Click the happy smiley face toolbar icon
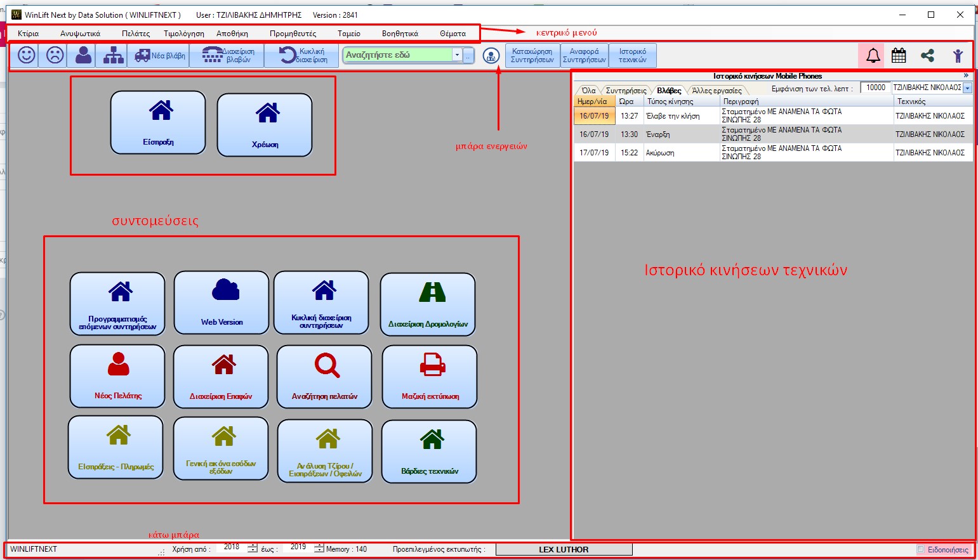978x560 pixels. tap(26, 55)
